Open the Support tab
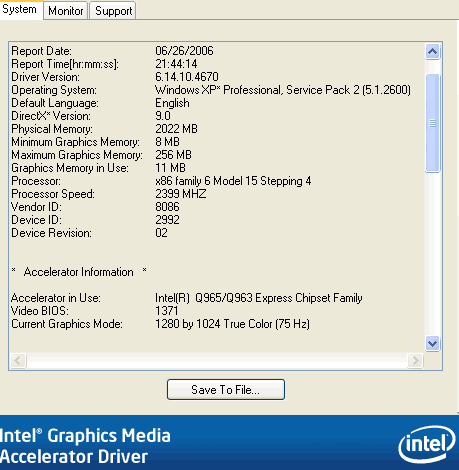This screenshot has width=459, height=470. [x=113, y=11]
